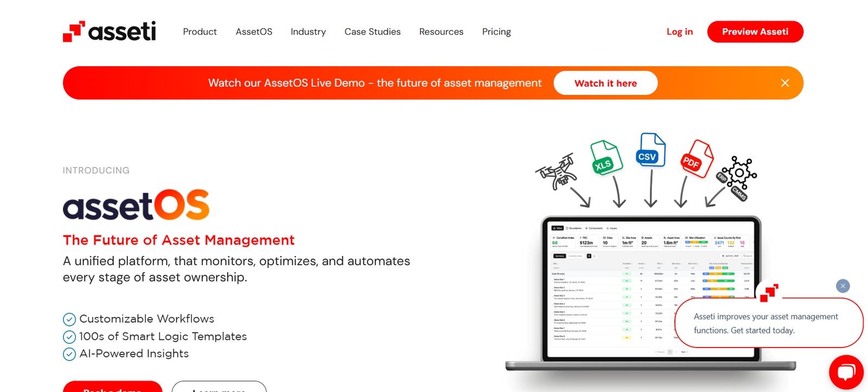Dismiss the chat popup message
Image resolution: width=868 pixels, height=392 pixels.
843,286
